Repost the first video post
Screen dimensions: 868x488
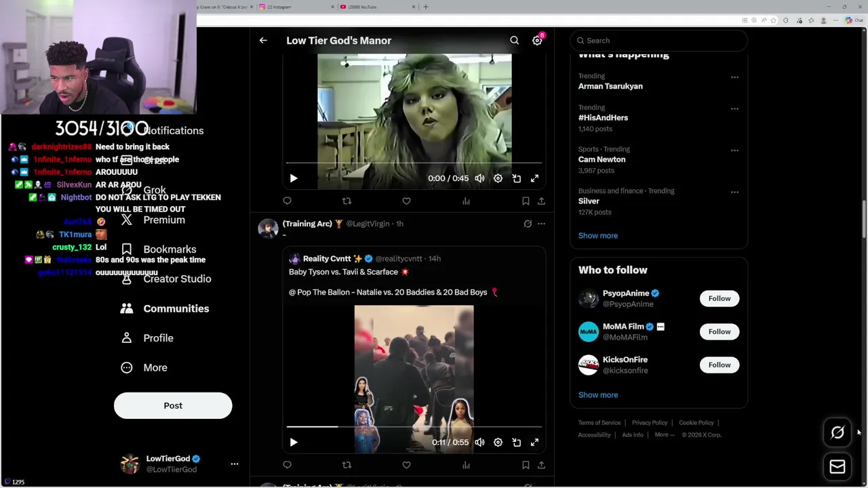click(347, 201)
